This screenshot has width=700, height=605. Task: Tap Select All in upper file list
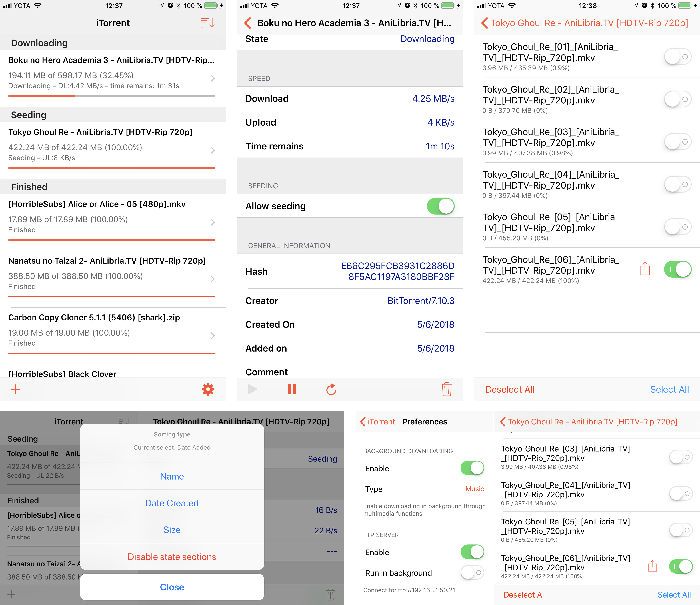click(x=669, y=389)
